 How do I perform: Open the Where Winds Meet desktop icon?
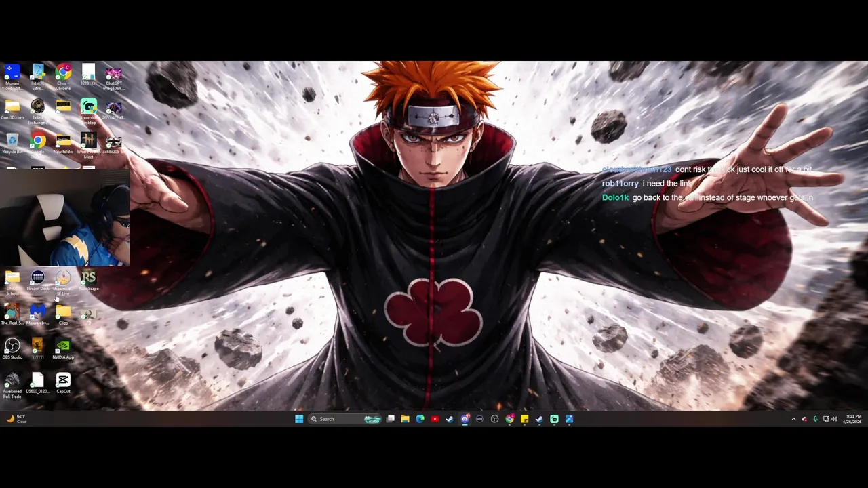pos(88,146)
